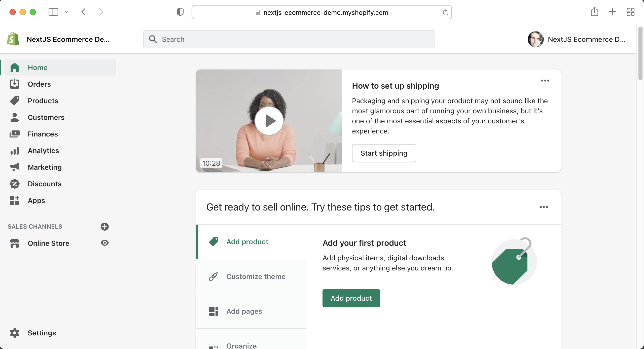
Task: Preview Online Store via eye icon
Action: point(105,243)
